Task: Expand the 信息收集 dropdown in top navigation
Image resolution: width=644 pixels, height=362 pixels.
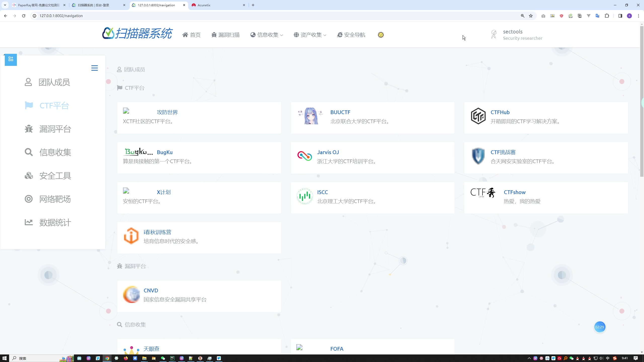Action: coord(267,35)
